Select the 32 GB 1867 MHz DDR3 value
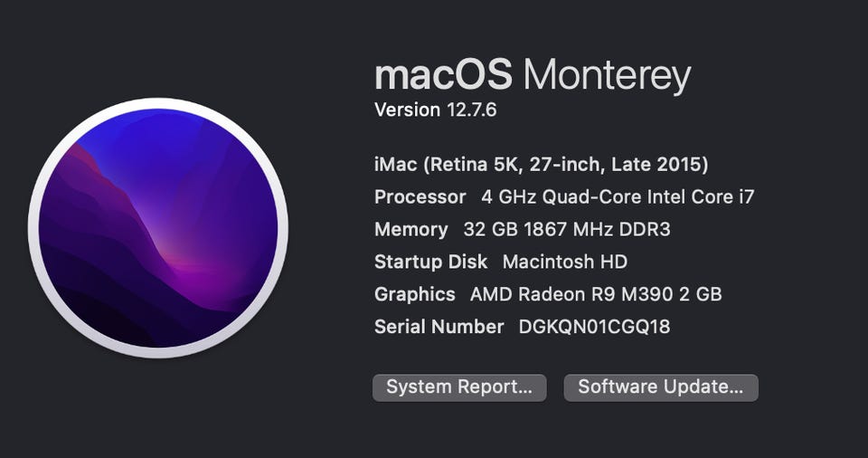The width and height of the screenshot is (868, 458). (567, 230)
